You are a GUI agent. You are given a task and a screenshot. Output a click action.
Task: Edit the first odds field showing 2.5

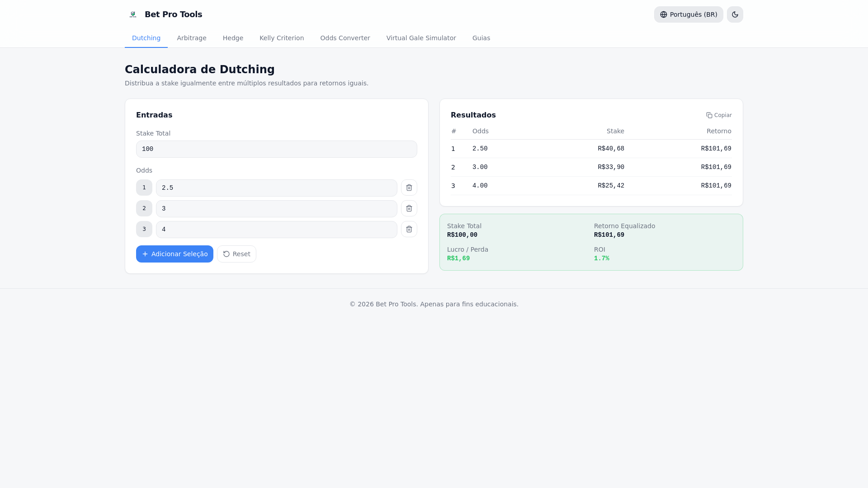click(x=277, y=188)
